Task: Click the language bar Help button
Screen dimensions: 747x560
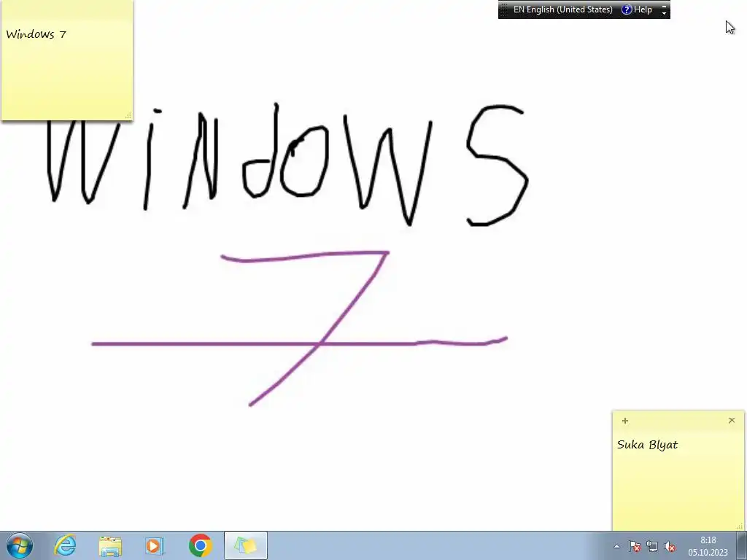Action: pos(637,9)
